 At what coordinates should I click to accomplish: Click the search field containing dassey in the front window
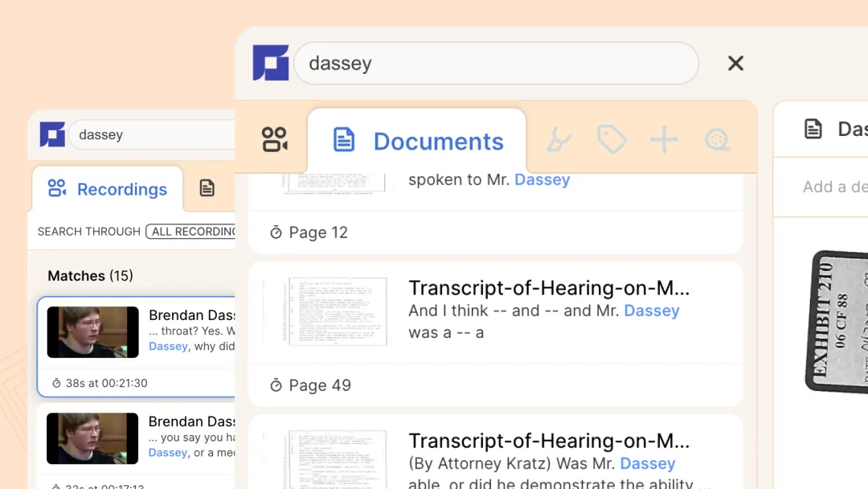pyautogui.click(x=496, y=63)
